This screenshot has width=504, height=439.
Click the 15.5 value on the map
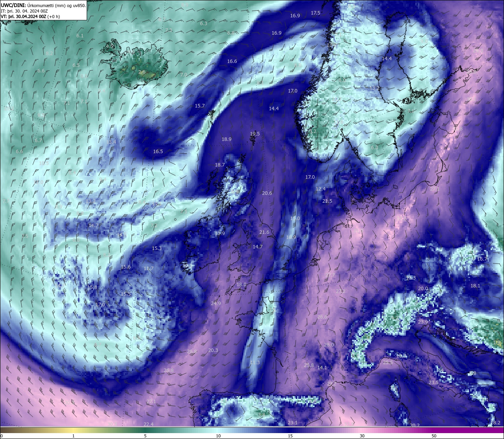126,294
